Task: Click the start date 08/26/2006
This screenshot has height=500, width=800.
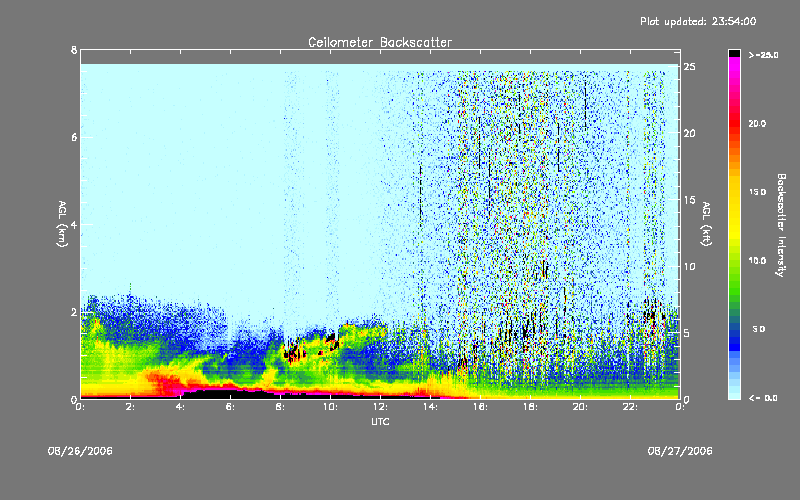Action: click(x=80, y=451)
